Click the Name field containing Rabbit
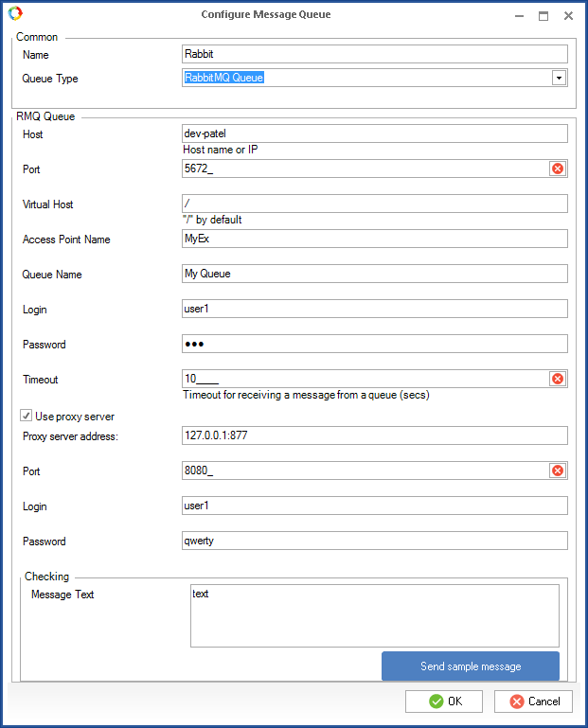This screenshot has height=728, width=588. point(374,54)
